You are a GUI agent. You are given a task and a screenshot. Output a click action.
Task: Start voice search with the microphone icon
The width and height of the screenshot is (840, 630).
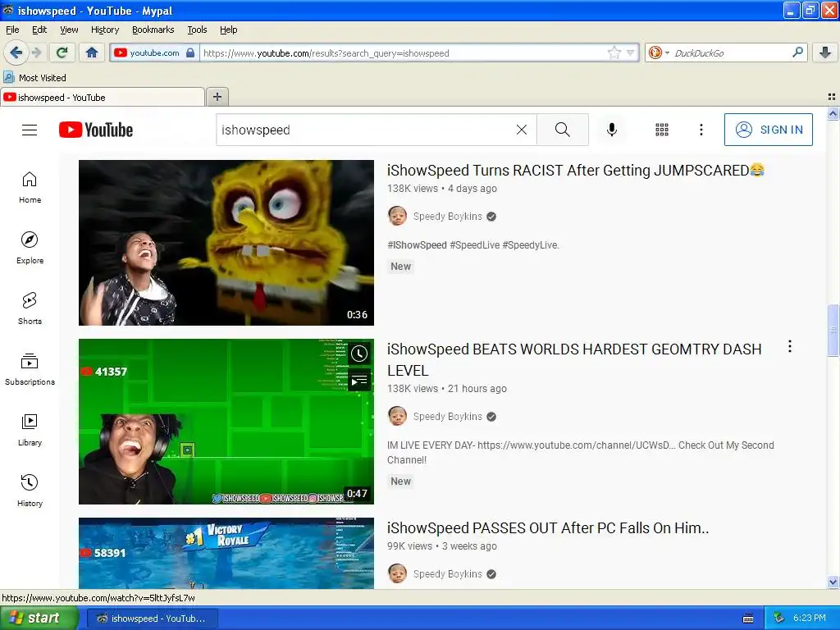pos(612,130)
